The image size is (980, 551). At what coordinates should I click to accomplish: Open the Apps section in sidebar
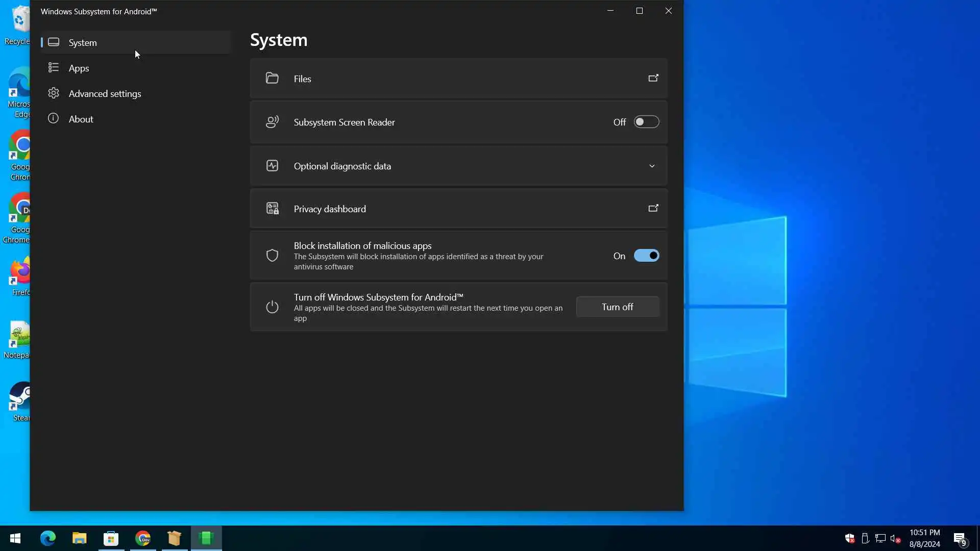coord(79,68)
